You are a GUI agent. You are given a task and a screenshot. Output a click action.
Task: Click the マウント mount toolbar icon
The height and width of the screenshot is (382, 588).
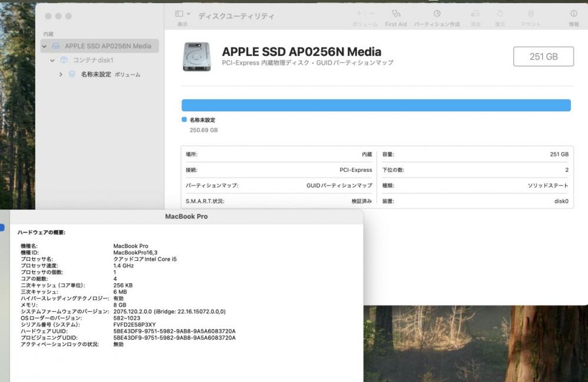(530, 14)
